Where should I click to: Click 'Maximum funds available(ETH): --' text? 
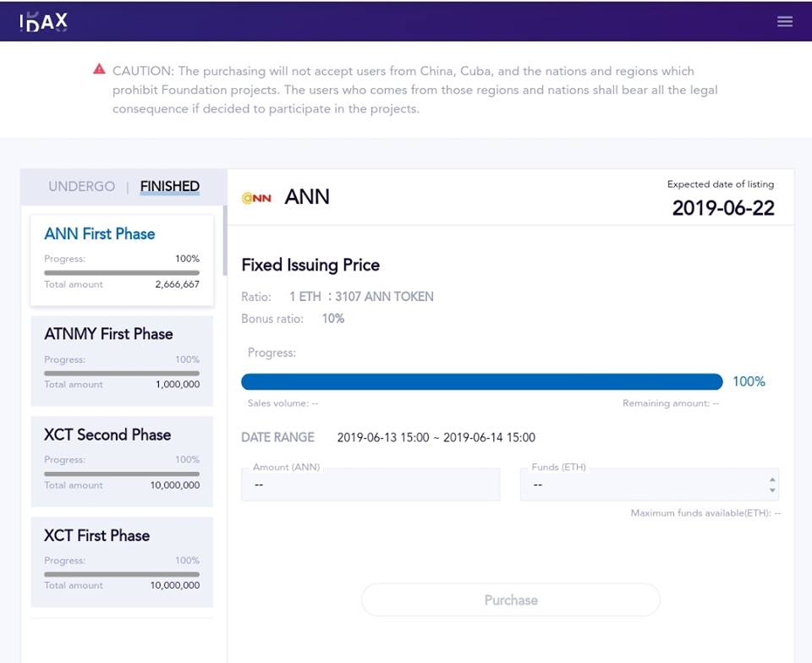click(x=705, y=513)
